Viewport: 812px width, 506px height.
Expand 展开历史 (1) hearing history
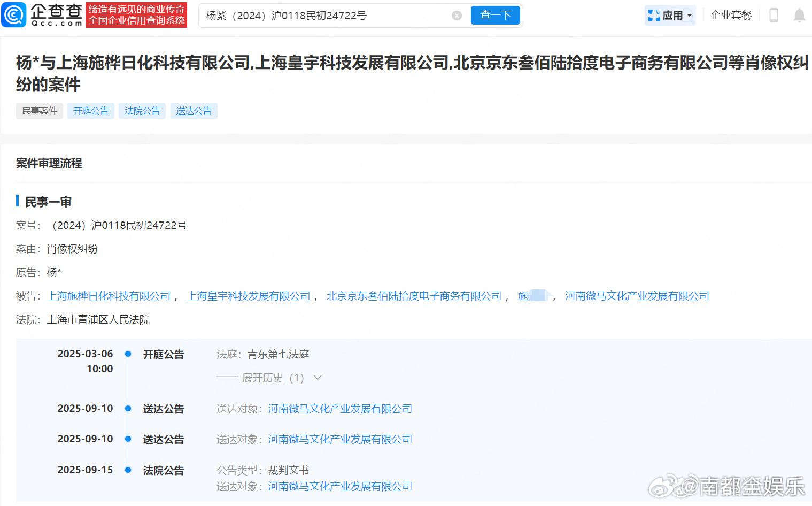tap(282, 378)
